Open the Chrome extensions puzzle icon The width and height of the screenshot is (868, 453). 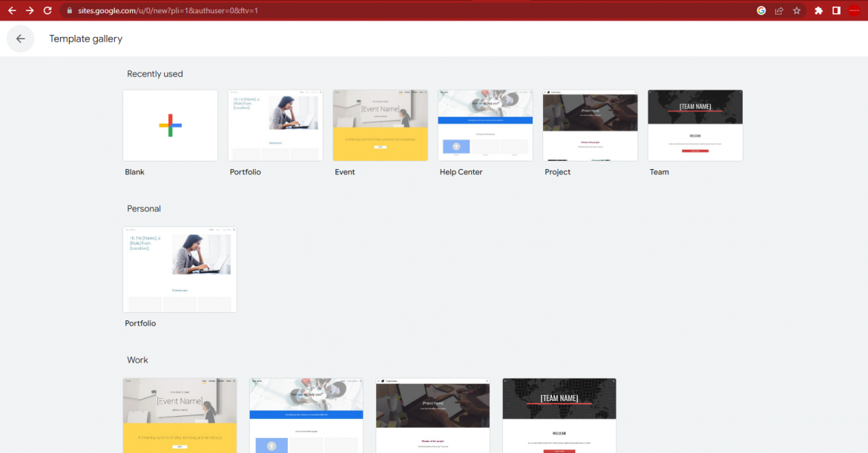click(818, 10)
